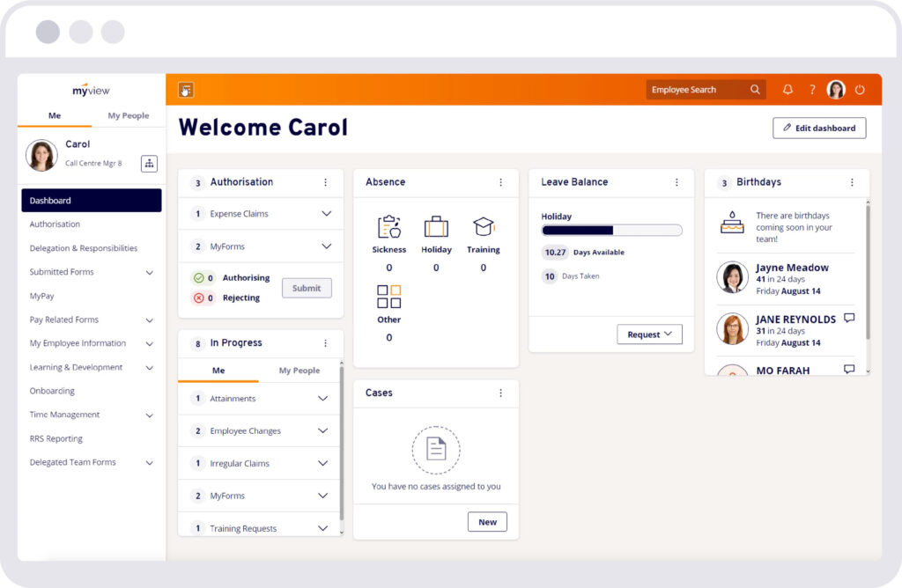The image size is (902, 588).
Task: Open the organisation chart icon beside Carol
Action: [x=149, y=163]
